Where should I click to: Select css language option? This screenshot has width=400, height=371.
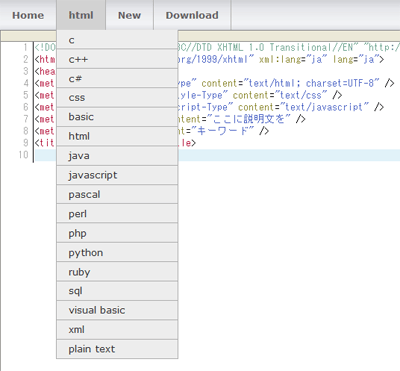(117, 98)
